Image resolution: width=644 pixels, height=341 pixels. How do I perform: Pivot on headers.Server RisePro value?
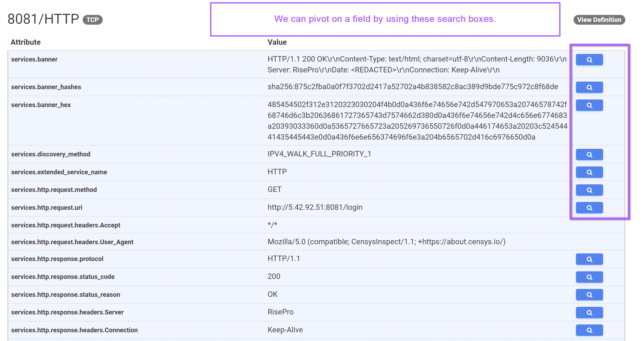(589, 313)
